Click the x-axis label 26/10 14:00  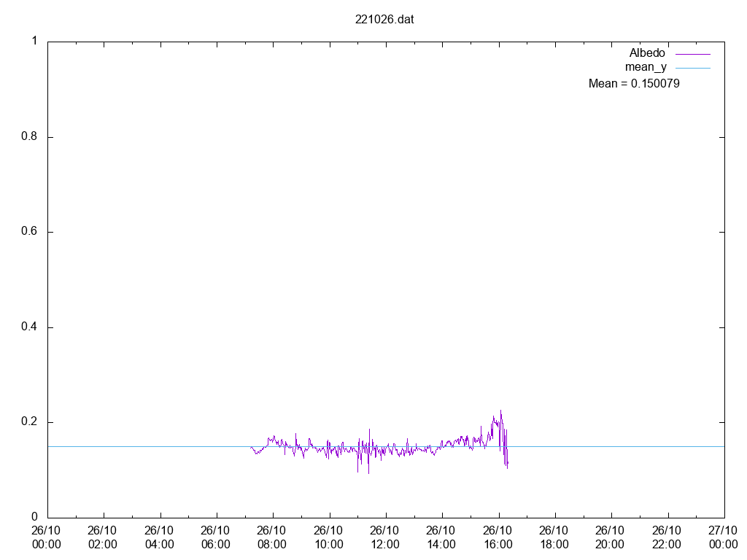441,537
